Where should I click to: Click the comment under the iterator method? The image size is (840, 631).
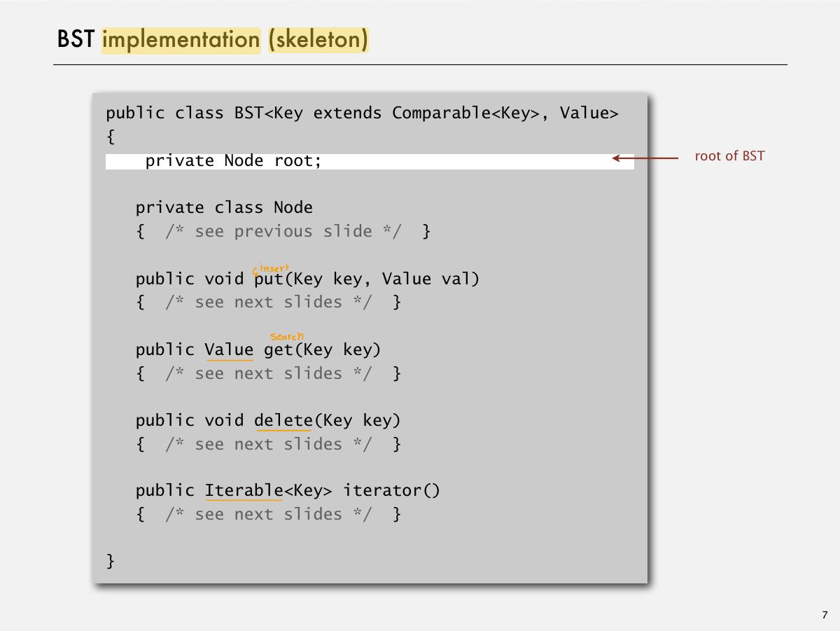pyautogui.click(x=269, y=515)
